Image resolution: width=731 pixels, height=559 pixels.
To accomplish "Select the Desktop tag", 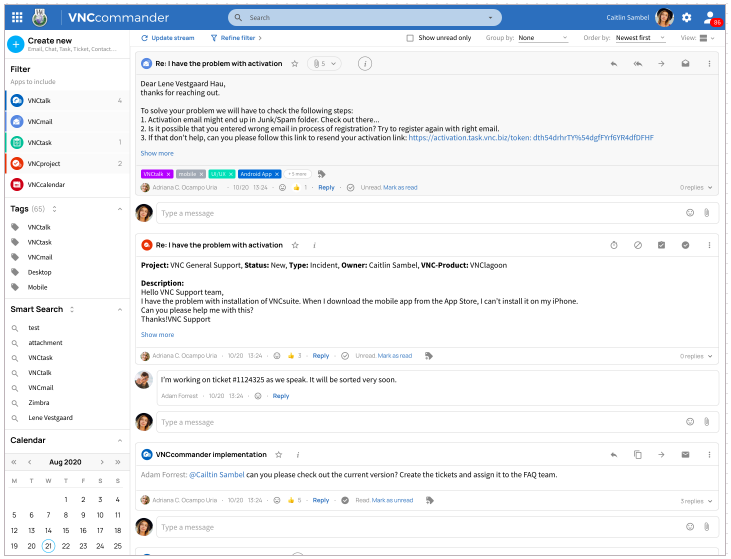I will coord(39,272).
